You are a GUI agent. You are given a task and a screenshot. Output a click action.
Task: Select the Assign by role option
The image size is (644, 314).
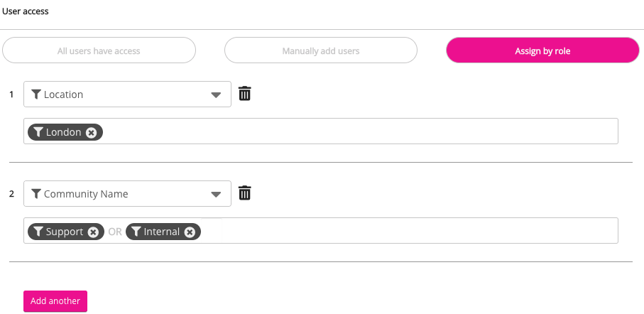tap(542, 50)
